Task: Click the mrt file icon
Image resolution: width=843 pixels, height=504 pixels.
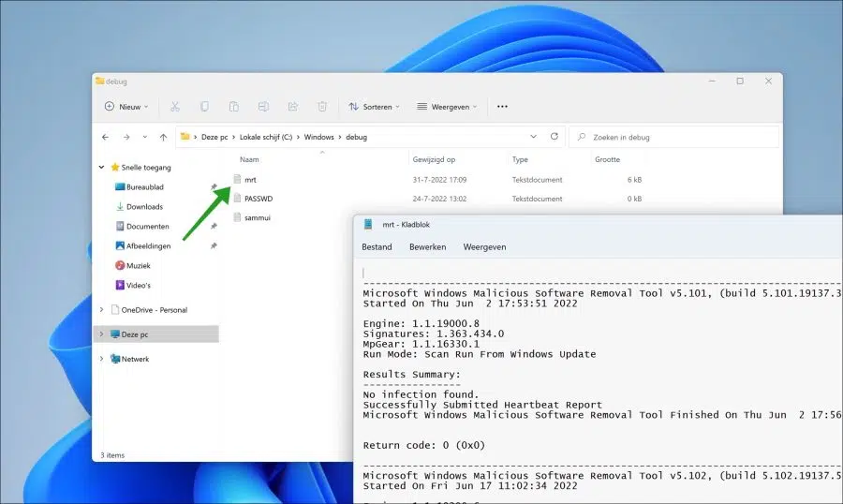Action: tap(237, 179)
